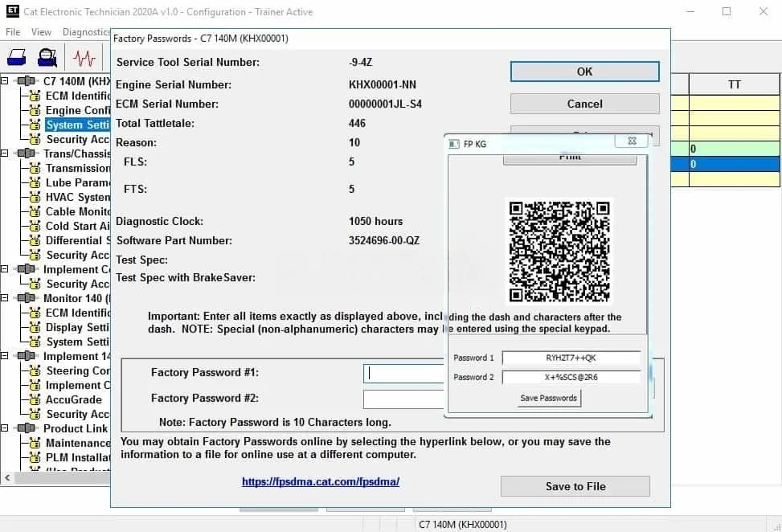Viewport: 782px width, 532px height.
Task: Click the blue highlighted 0 cell in TT column
Action: 734,164
